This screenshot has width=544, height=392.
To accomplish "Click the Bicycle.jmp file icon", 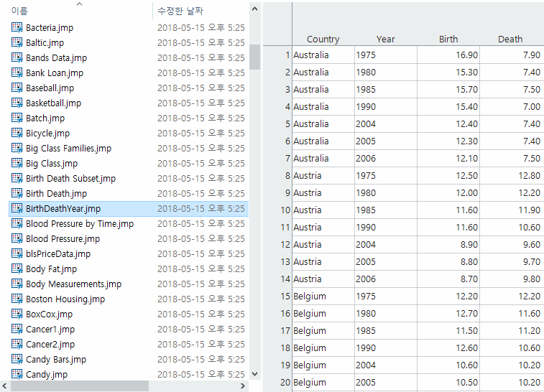I will (x=17, y=133).
